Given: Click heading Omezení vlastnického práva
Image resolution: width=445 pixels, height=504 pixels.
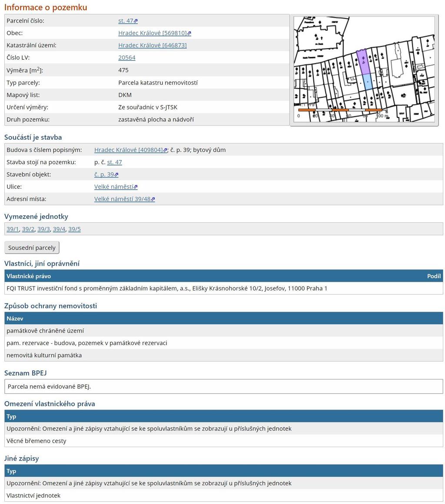Looking at the screenshot, I should pos(50,404).
